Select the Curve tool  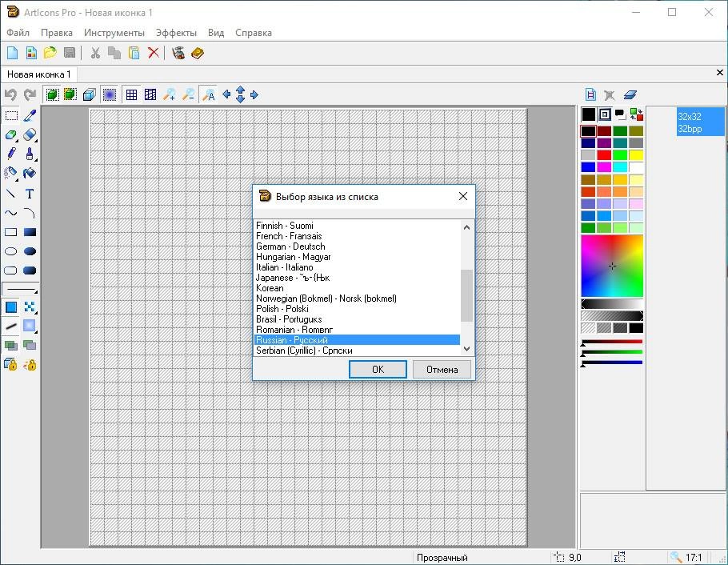(11, 213)
